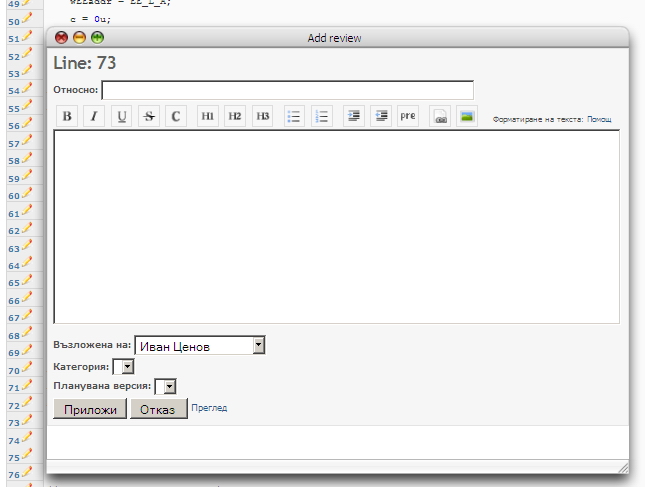The width and height of the screenshot is (645, 487).
Task: Maximize the Add review dialog
Action: (97, 38)
